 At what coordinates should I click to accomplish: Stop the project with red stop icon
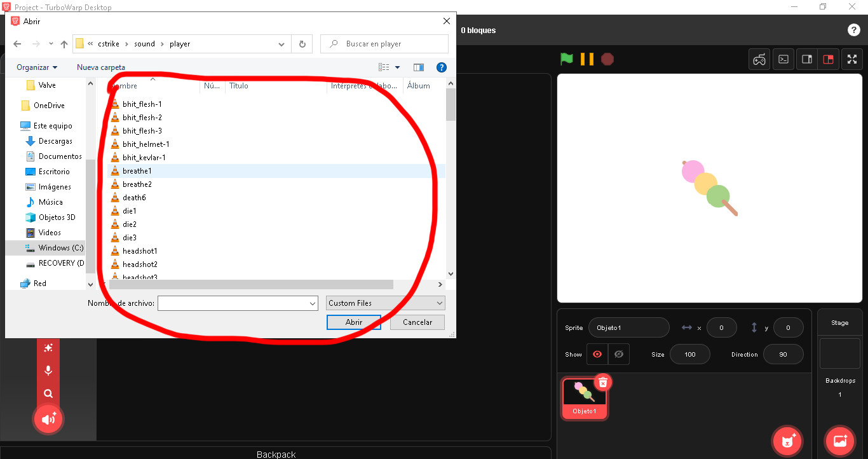[607, 59]
